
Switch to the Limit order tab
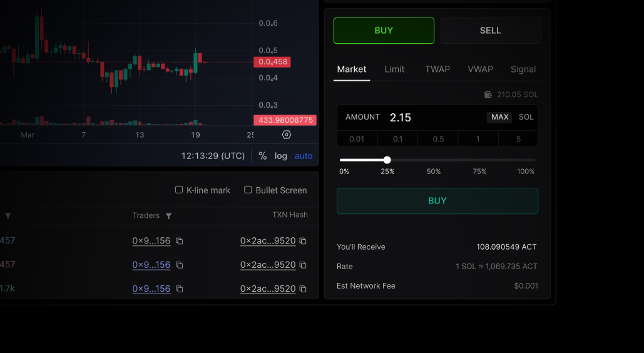point(394,69)
